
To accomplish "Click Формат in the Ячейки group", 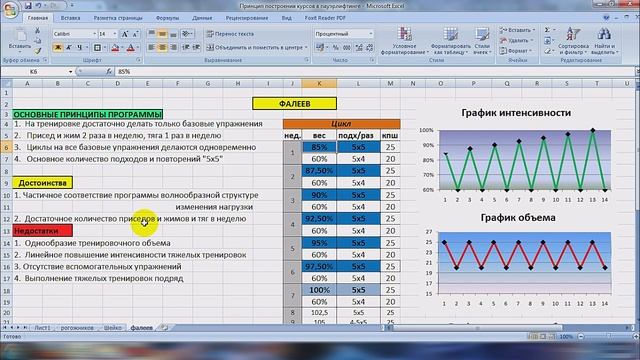I will pyautogui.click(x=516, y=51).
